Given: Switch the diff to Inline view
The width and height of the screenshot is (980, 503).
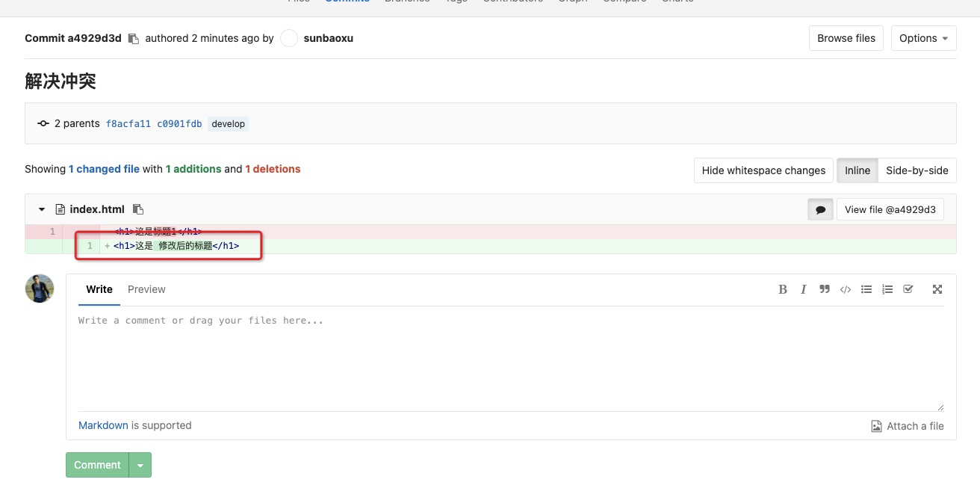Looking at the screenshot, I should (857, 170).
